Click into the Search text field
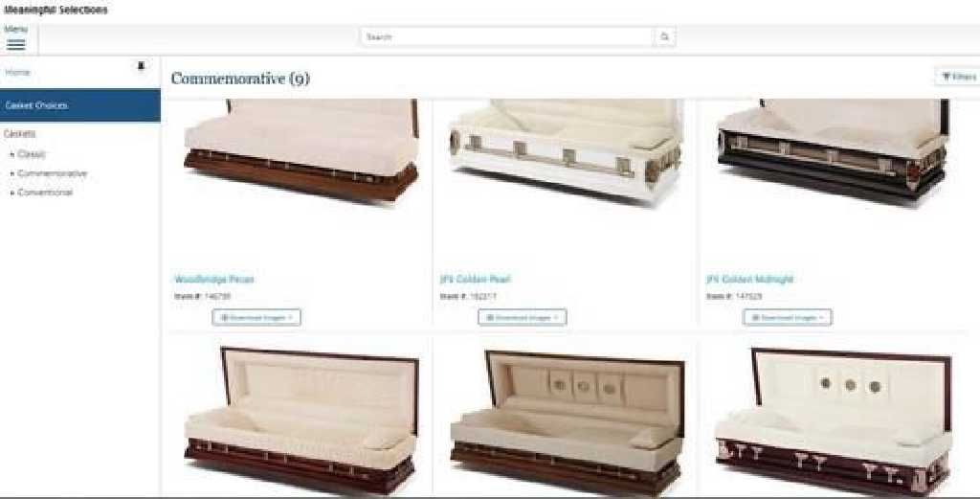 point(507,37)
